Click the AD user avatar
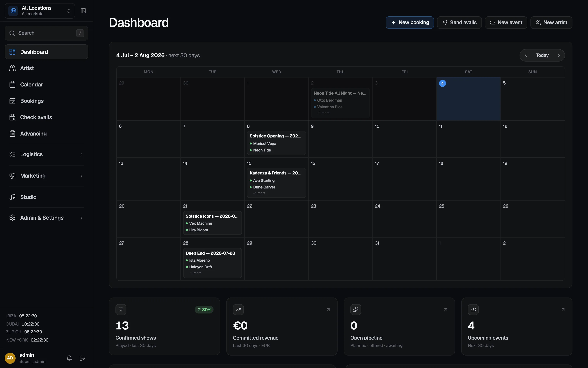This screenshot has height=368, width=588. pos(10,358)
